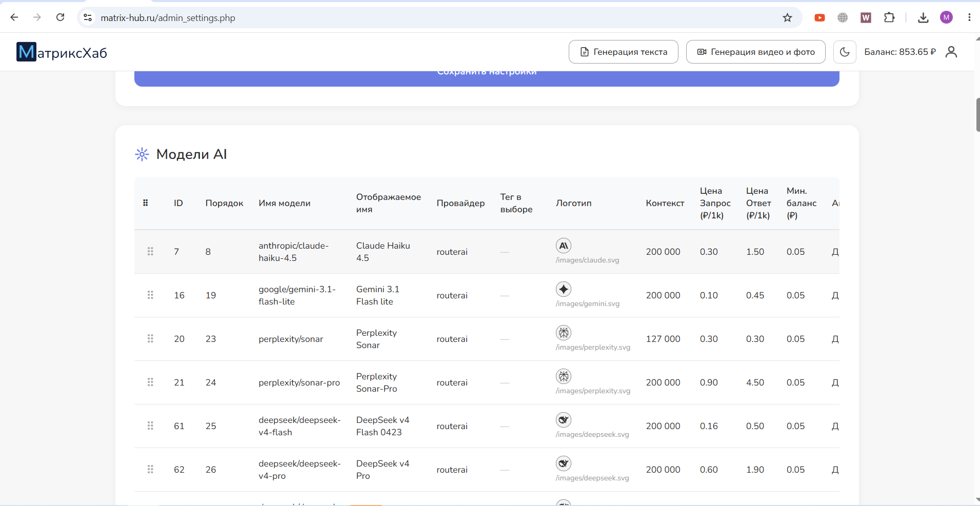Click the Gemini logo in the gemini-3.1-flash-lite row
Screen dimensions: 980x506
[x=564, y=289]
